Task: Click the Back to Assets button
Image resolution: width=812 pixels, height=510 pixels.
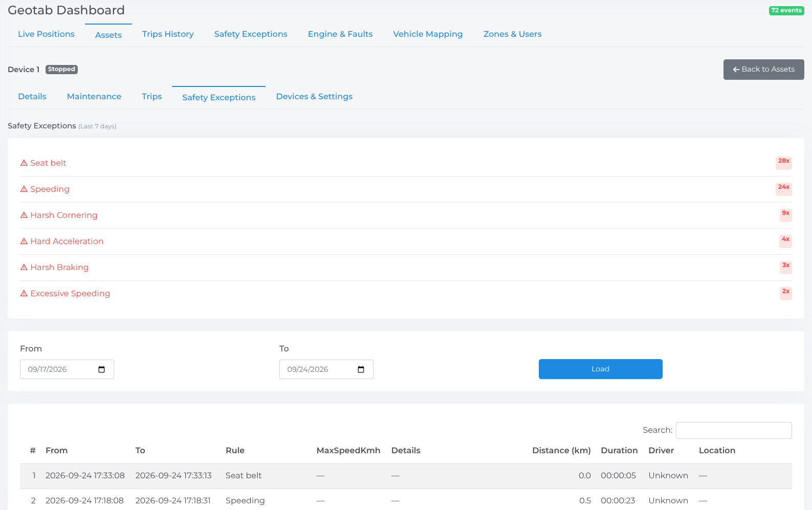Action: [763, 70]
